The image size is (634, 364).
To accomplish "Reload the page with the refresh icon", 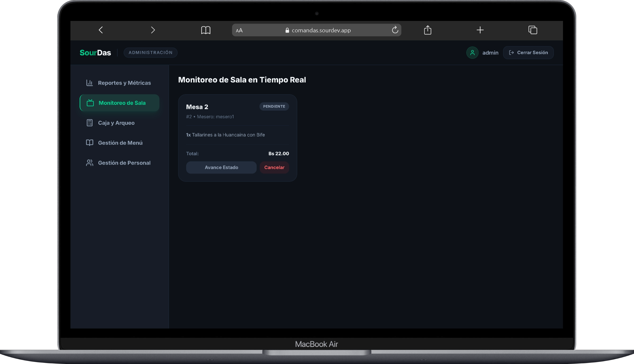I will tap(395, 30).
